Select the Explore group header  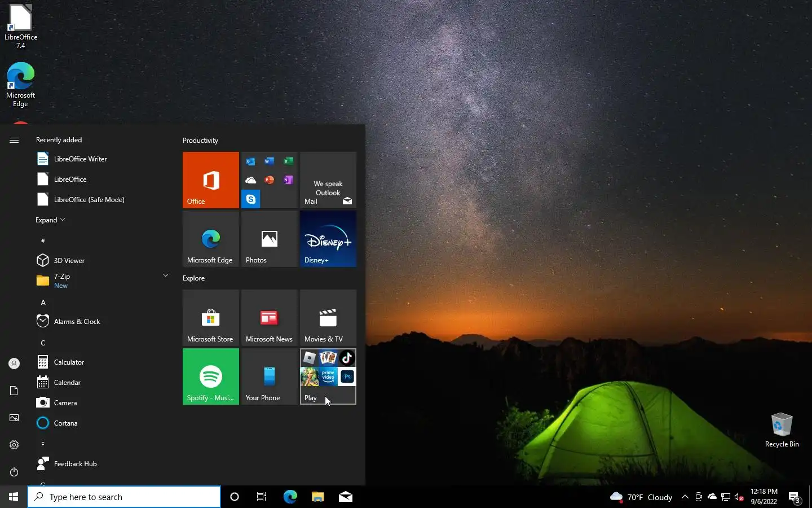tap(193, 278)
